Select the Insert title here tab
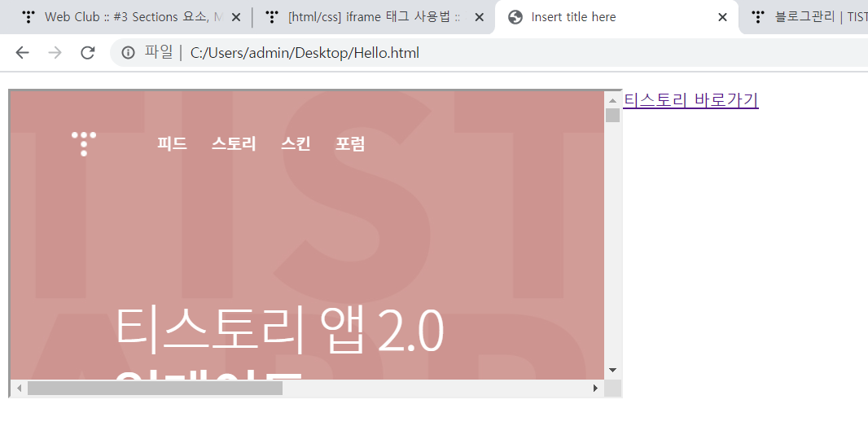The image size is (868, 448). pyautogui.click(x=616, y=17)
